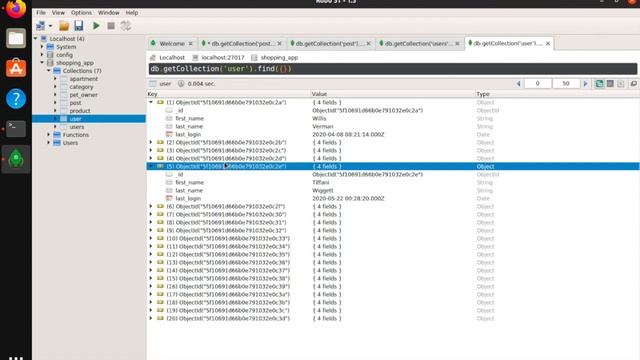The height and width of the screenshot is (360, 640).
Task: Expand document (2) in results
Action: pos(151,142)
